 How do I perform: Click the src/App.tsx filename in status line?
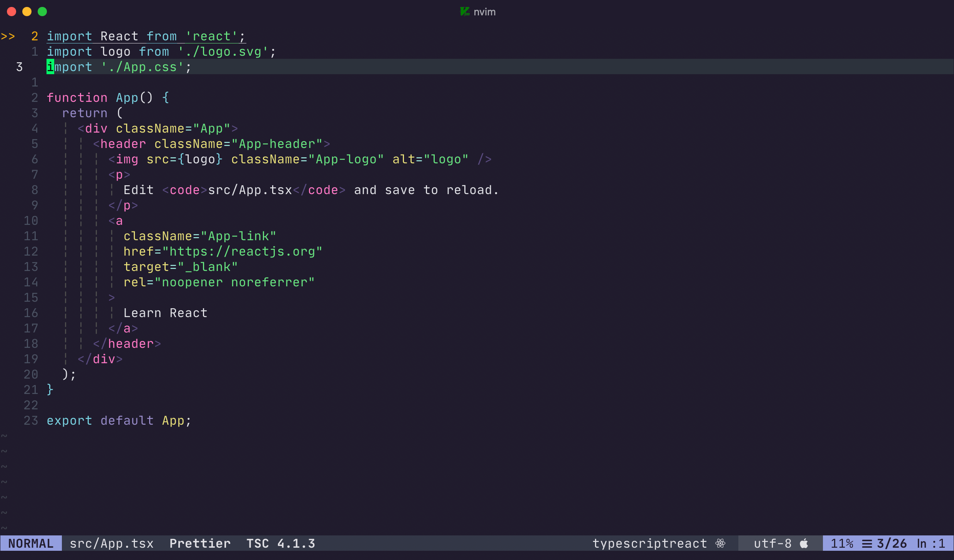(x=111, y=543)
